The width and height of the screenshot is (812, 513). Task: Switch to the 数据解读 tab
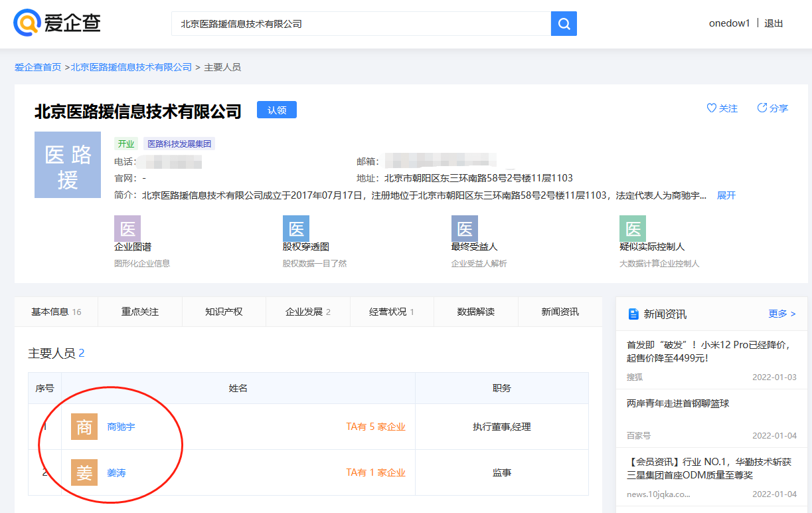coord(476,312)
